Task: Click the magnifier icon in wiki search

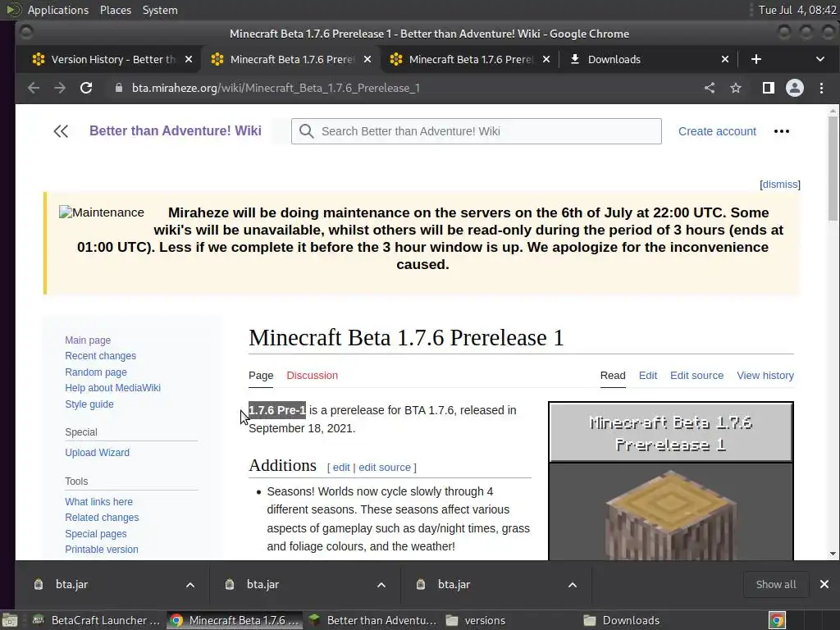Action: pos(307,131)
